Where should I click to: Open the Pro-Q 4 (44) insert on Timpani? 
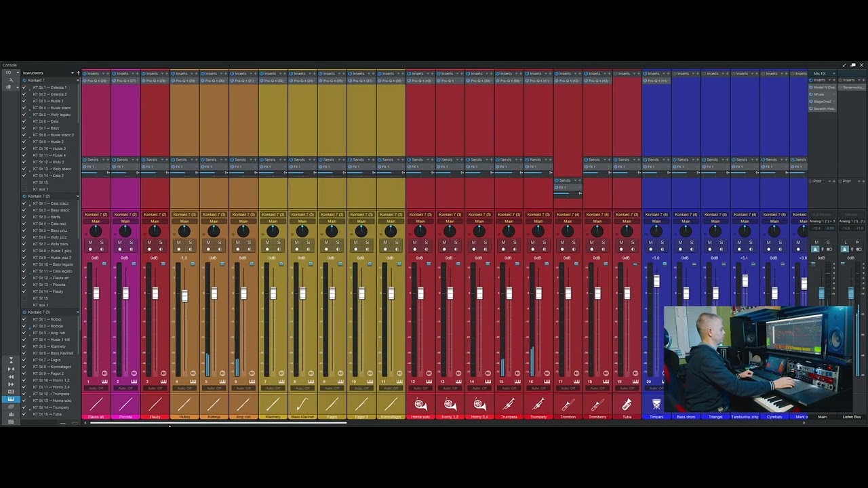(x=656, y=81)
